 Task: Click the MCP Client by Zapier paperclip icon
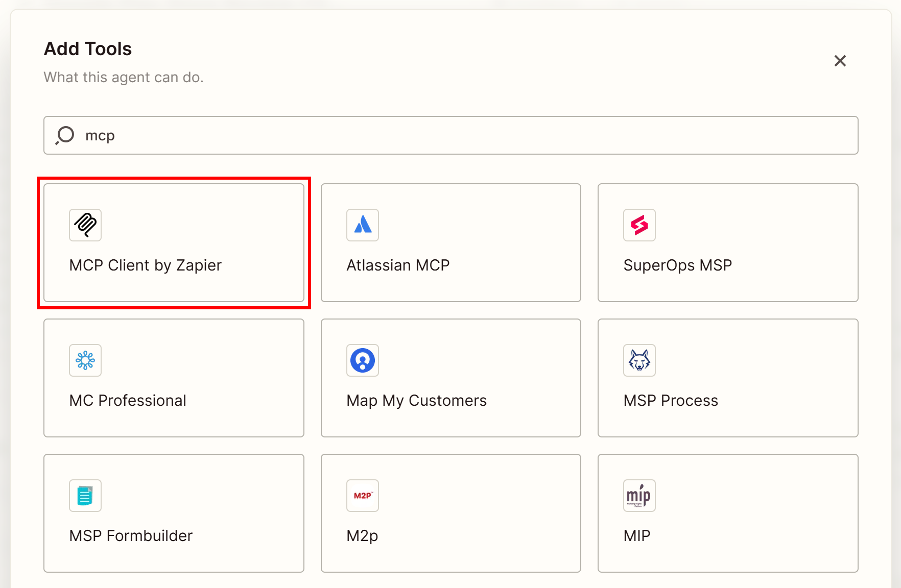point(85,225)
